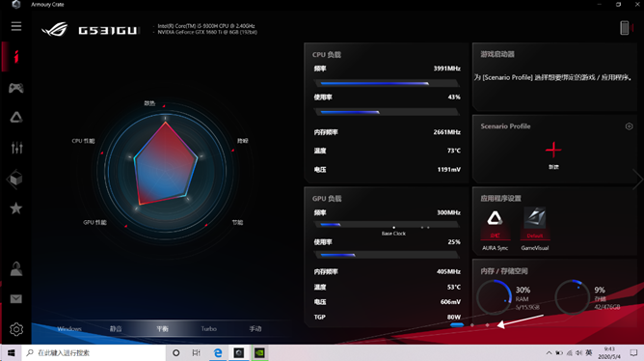The width and height of the screenshot is (644, 361).
Task: Open the cube box icon in the sidebar
Action: [15, 179]
